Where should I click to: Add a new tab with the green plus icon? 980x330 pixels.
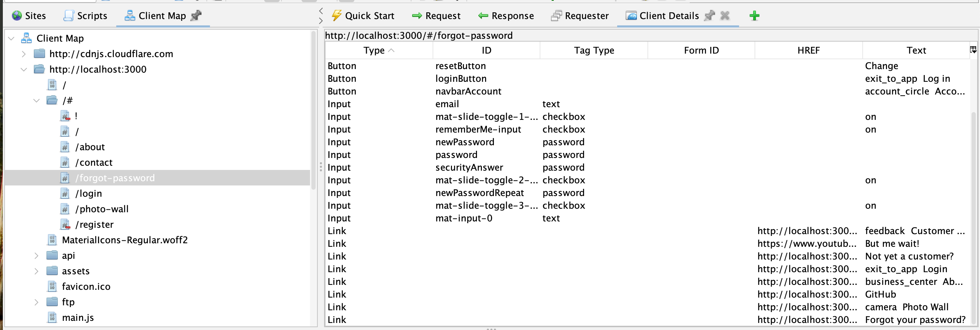click(755, 16)
